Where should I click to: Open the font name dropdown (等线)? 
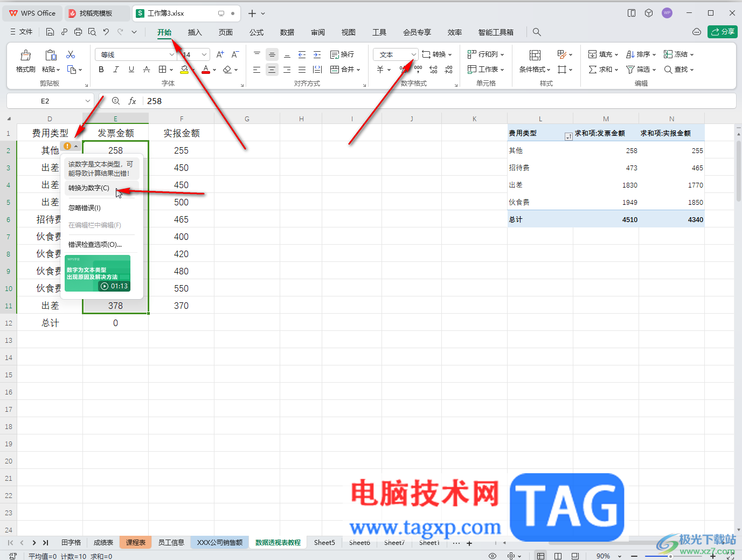[x=172, y=54]
